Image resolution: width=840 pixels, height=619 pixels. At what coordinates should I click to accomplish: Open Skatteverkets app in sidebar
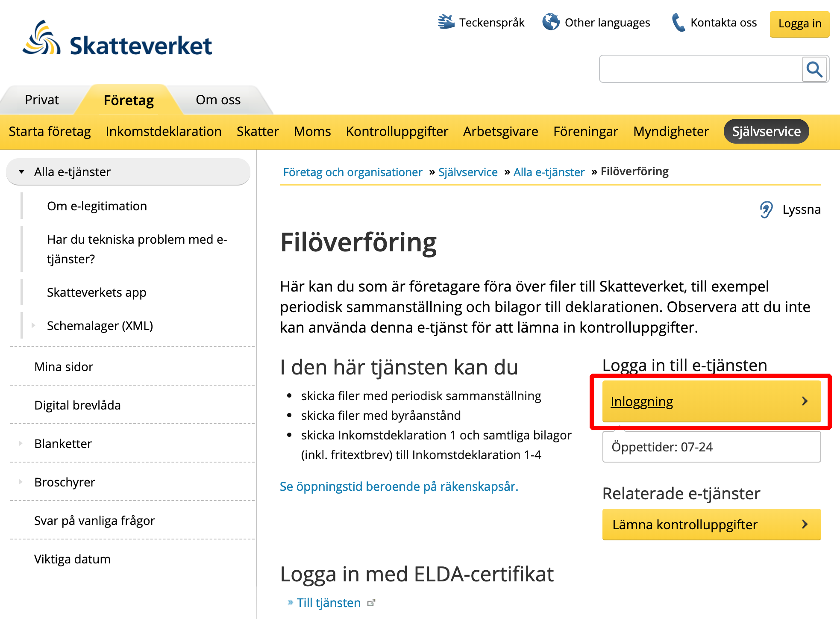click(x=97, y=292)
